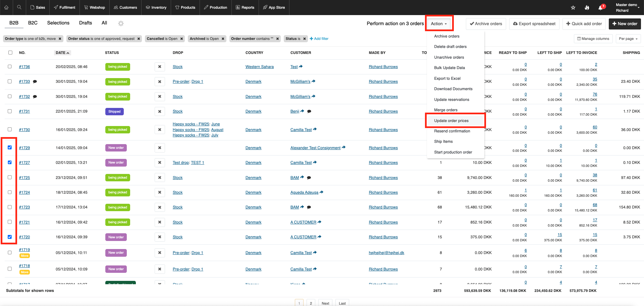Click the New order button
Image resolution: width=644 pixels, height=306 pixels.
point(625,24)
